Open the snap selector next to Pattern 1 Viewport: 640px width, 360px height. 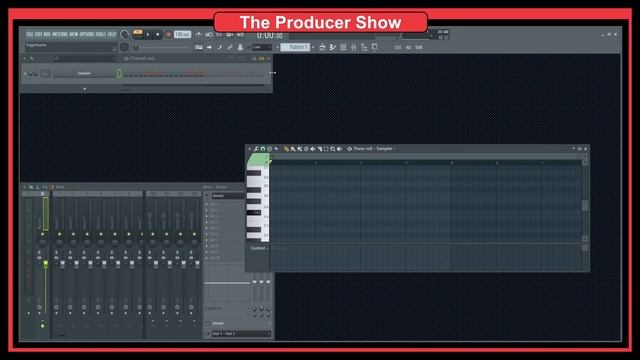coord(262,47)
